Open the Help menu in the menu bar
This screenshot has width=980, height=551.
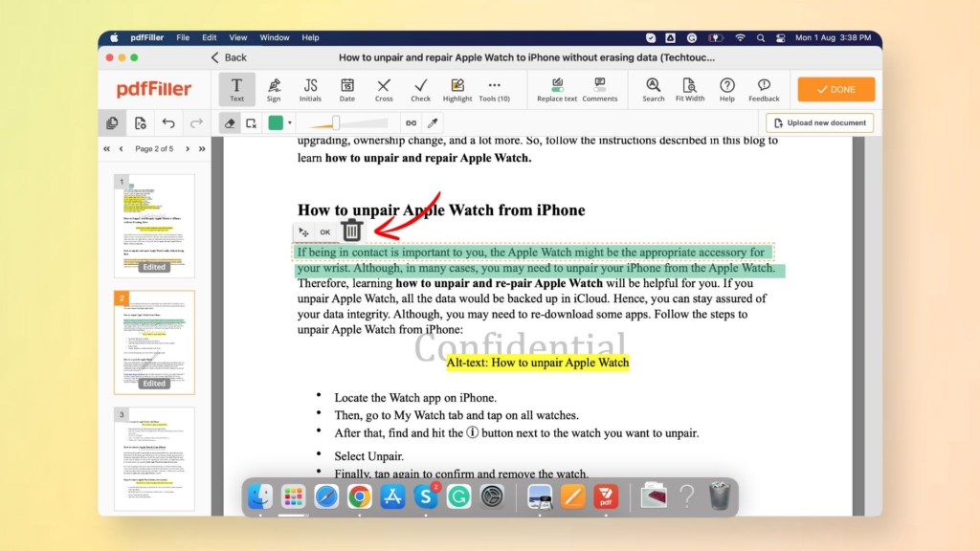tap(311, 37)
